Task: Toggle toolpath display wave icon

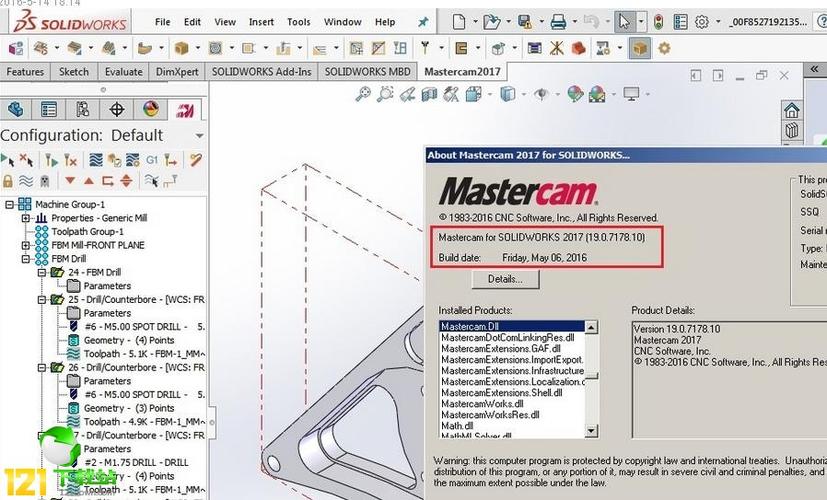Action: pyautogui.click(x=26, y=181)
